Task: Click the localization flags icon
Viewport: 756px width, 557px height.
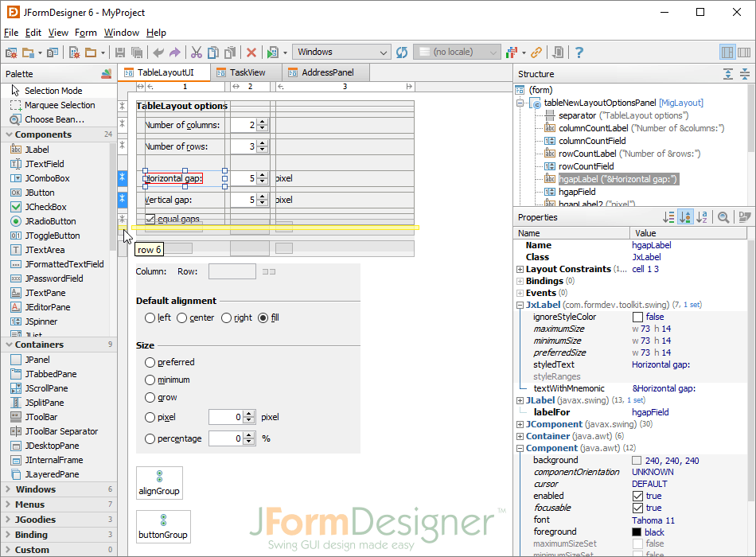Action: (x=512, y=53)
